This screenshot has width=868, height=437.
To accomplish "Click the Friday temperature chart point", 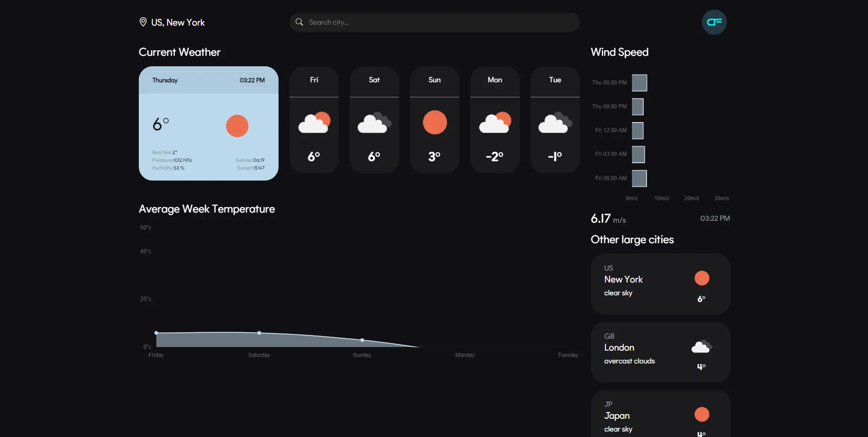I will [x=156, y=333].
